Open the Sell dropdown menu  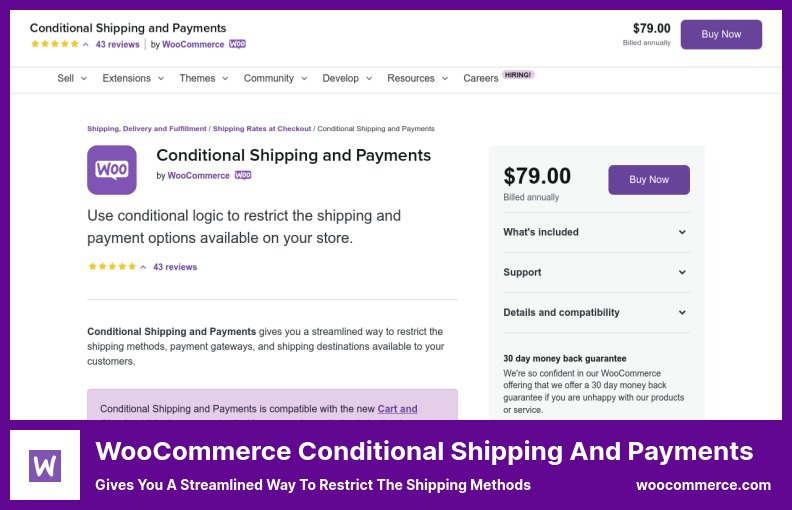pyautogui.click(x=71, y=78)
